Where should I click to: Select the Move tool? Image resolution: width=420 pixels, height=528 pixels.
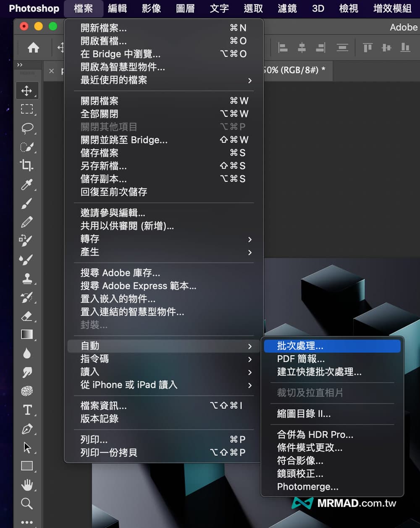27,91
